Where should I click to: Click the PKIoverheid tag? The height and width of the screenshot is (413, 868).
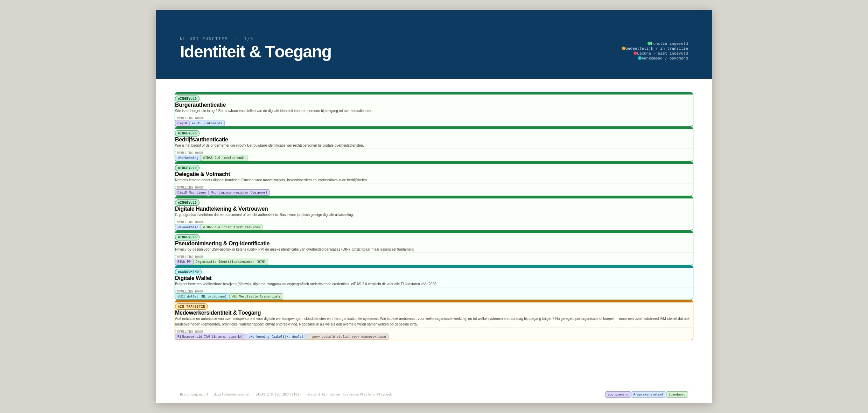[x=188, y=227]
